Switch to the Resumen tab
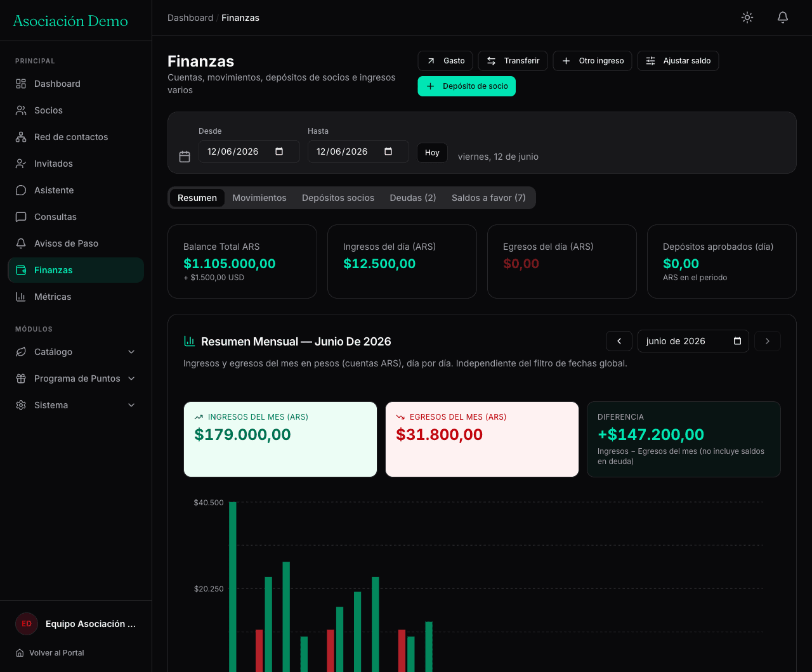This screenshot has width=812, height=672. pos(197,198)
